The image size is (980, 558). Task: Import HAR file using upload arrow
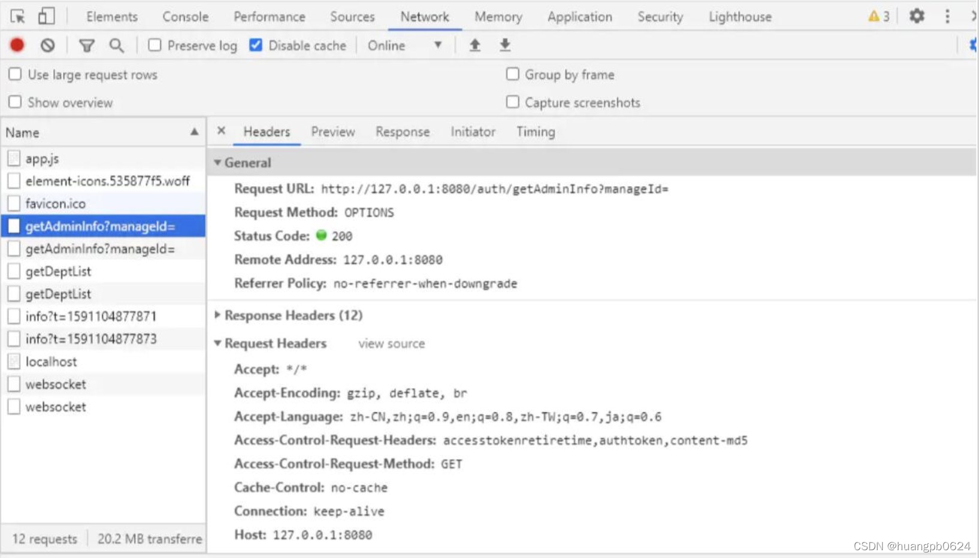click(x=474, y=45)
